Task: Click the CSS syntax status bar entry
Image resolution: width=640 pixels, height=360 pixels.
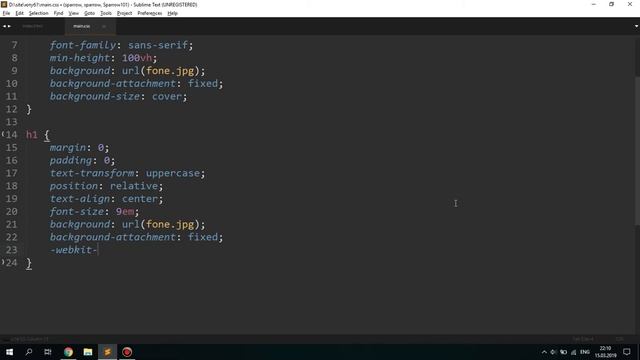Action: (x=620, y=339)
